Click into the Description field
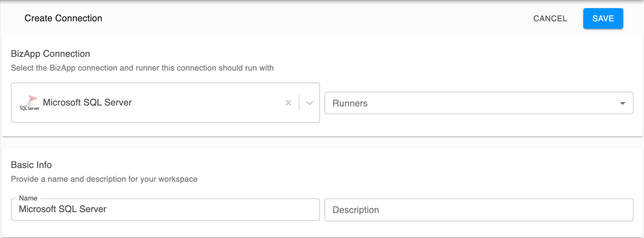This screenshot has height=238, width=644. pyautogui.click(x=478, y=210)
